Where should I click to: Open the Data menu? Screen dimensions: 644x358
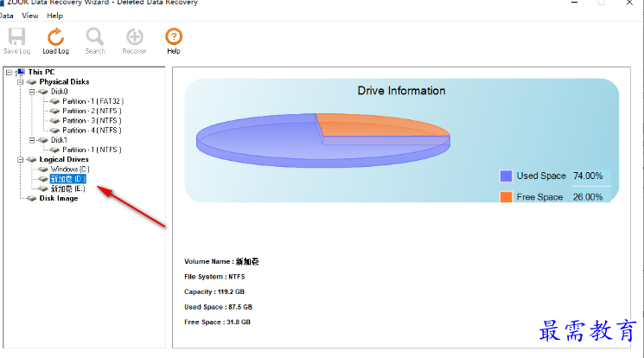(x=7, y=16)
